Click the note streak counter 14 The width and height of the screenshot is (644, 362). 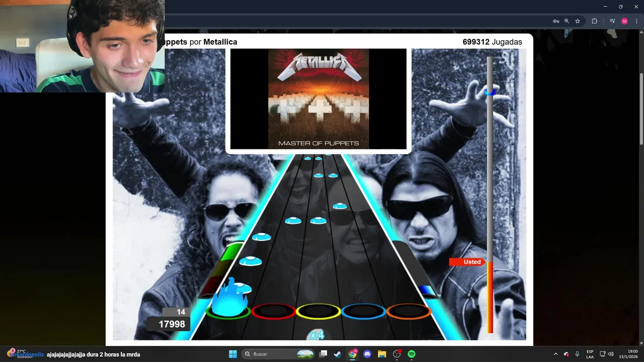pos(181,312)
